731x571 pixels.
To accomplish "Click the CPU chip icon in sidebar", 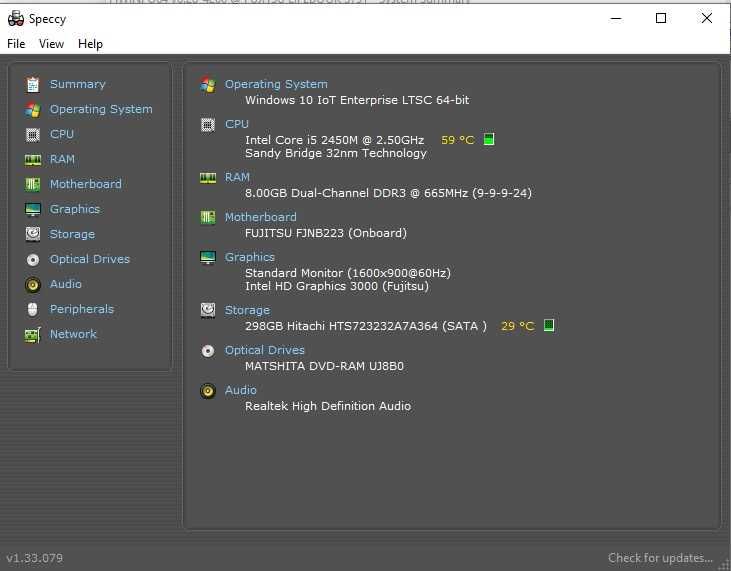I will coord(33,134).
